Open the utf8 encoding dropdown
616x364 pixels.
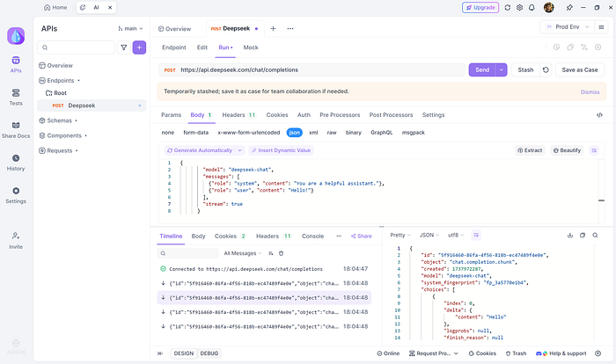[456, 236]
